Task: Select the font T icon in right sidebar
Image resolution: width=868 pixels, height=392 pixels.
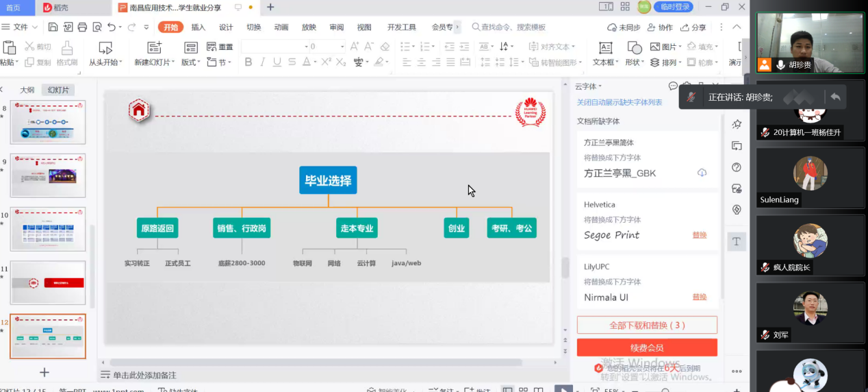Action: coord(737,241)
